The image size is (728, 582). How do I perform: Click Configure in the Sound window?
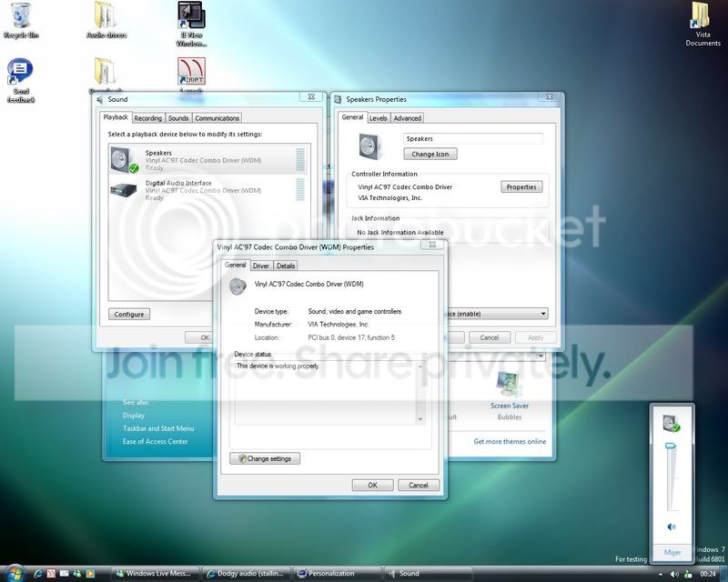[129, 315]
